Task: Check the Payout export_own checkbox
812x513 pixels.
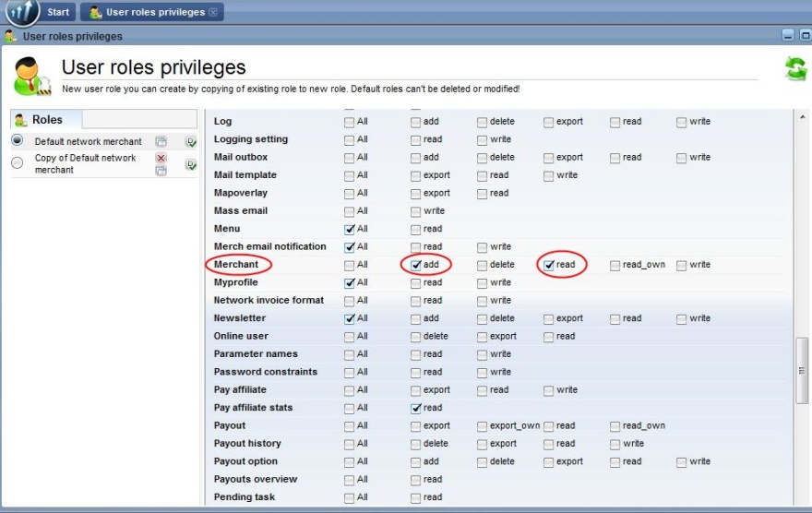Action: click(x=483, y=426)
